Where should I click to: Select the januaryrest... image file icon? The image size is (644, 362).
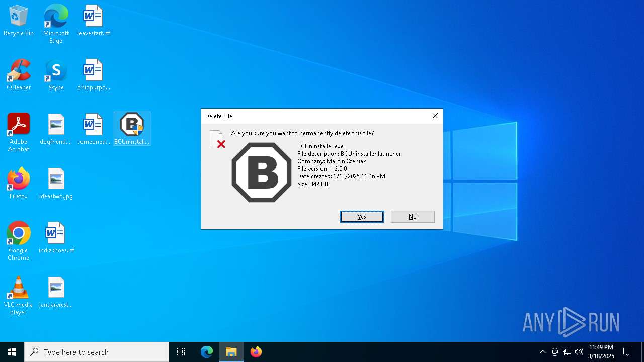tap(56, 293)
